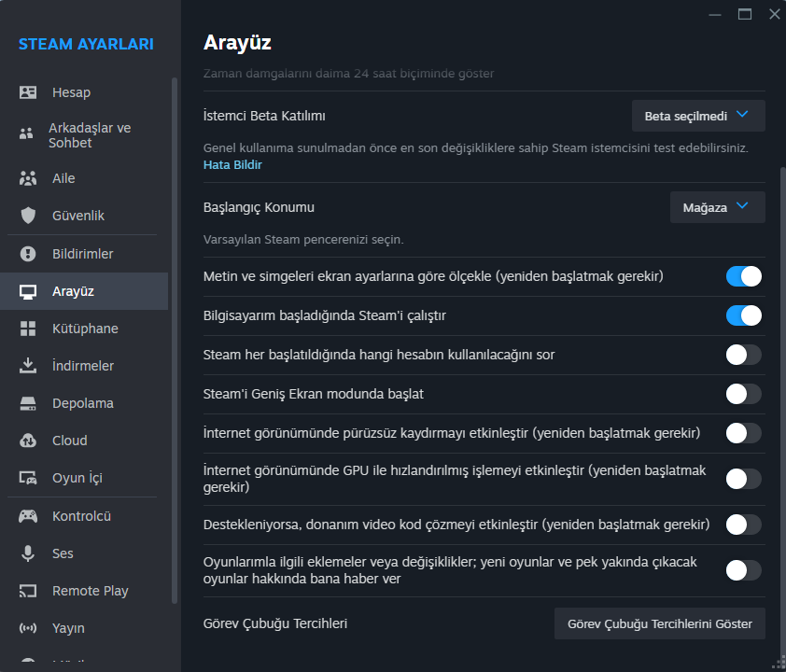Viewport: 786px width, 672px height.
Task: Click Görev Çubuğu Tercihlerini Göster button
Action: [x=659, y=623]
